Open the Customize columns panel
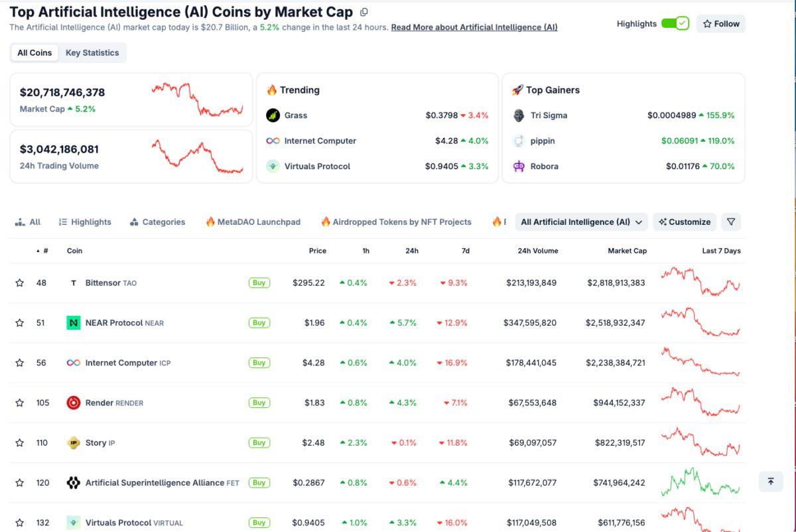The width and height of the screenshot is (796, 532). pos(684,222)
